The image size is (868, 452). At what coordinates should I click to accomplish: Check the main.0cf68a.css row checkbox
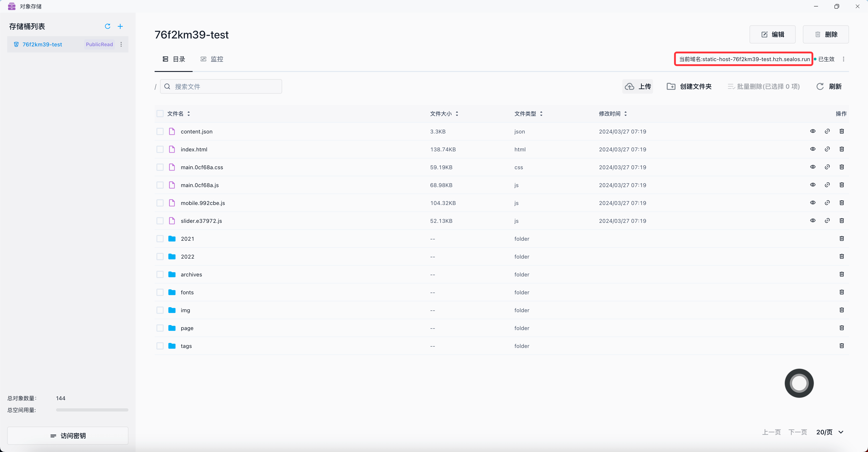[160, 167]
